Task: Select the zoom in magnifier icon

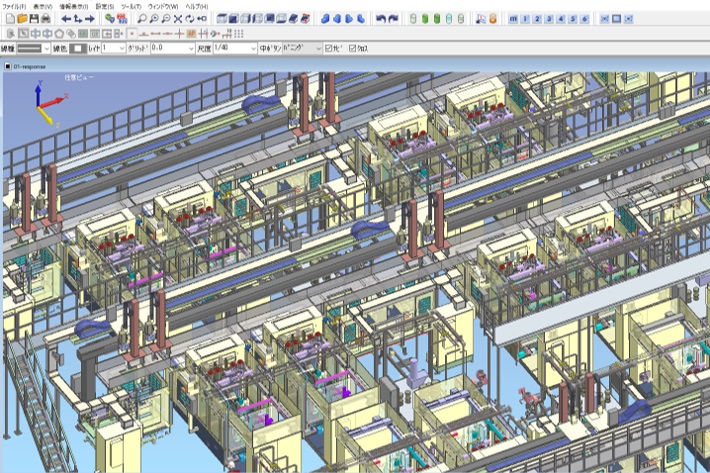Action: [x=142, y=19]
